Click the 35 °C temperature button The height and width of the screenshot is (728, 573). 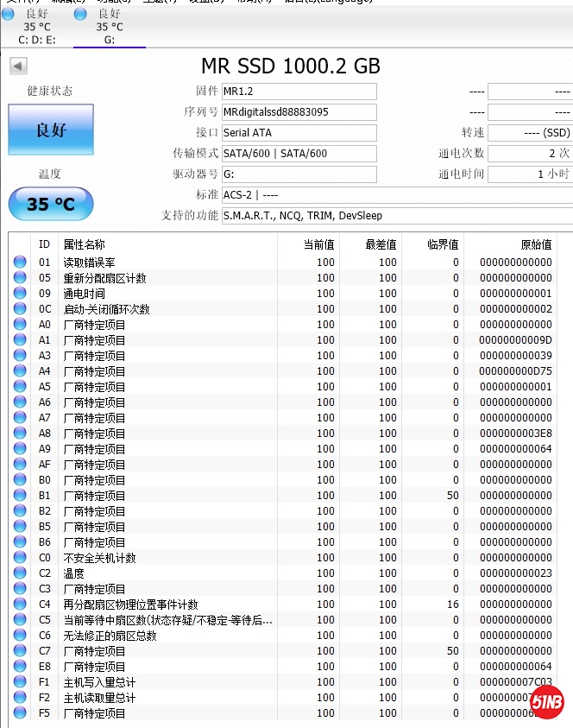[50, 204]
